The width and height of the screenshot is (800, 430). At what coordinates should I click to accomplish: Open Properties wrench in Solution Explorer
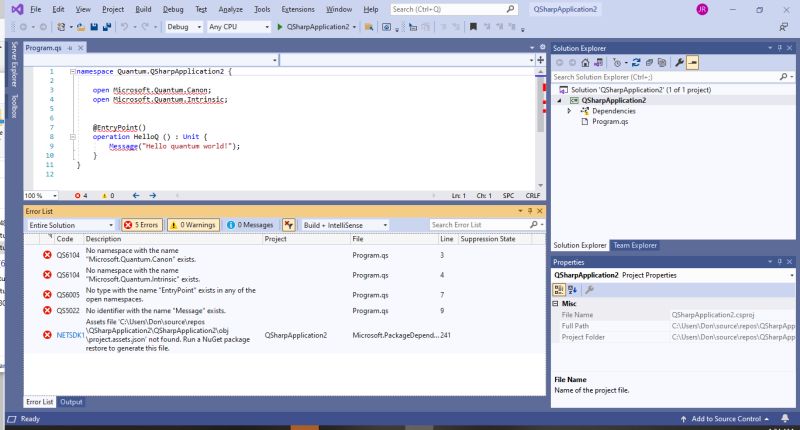click(x=679, y=63)
